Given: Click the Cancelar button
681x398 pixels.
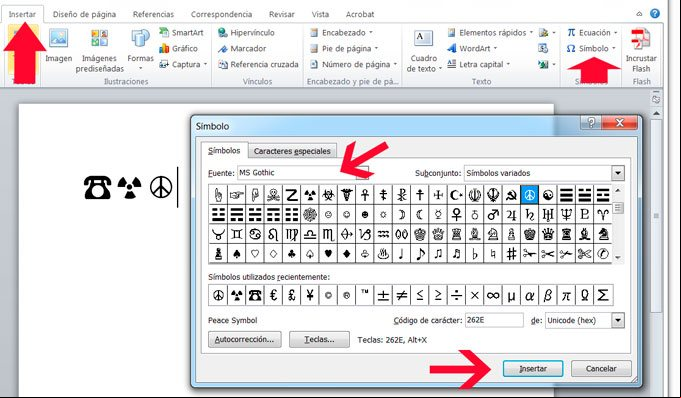Looking at the screenshot, I should 601,369.
